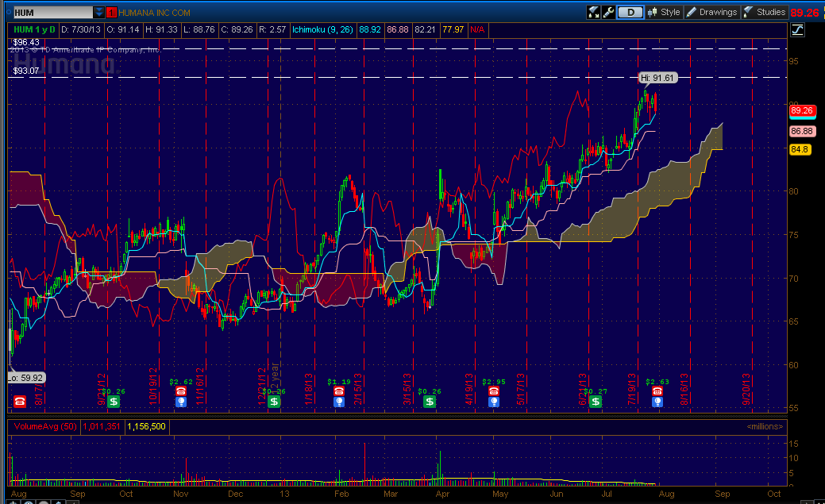The width and height of the screenshot is (825, 504).
Task: Open the Style menu
Action: (x=664, y=12)
